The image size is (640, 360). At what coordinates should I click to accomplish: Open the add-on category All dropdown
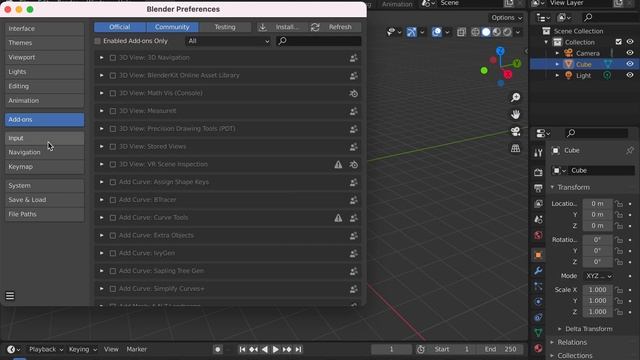(228, 41)
